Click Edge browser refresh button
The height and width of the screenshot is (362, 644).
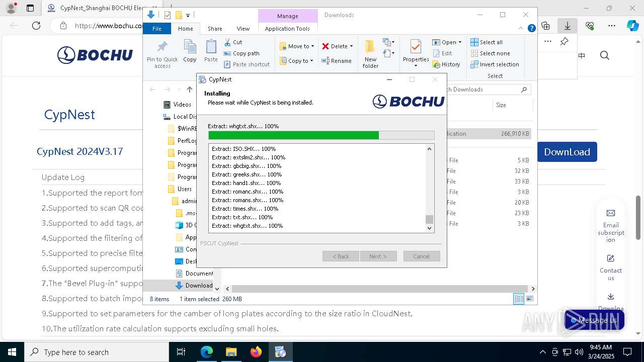click(36, 26)
